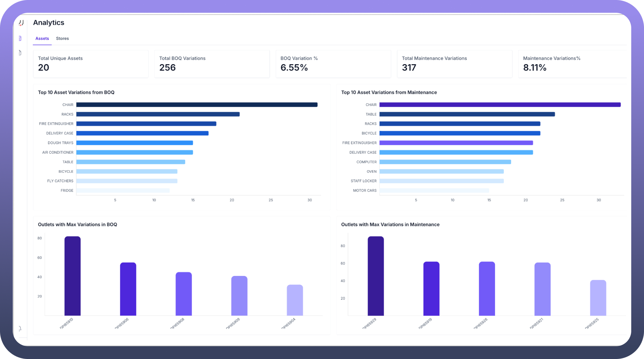
Task: Click the bell icon at sidebar bottom
Action: (x=20, y=328)
